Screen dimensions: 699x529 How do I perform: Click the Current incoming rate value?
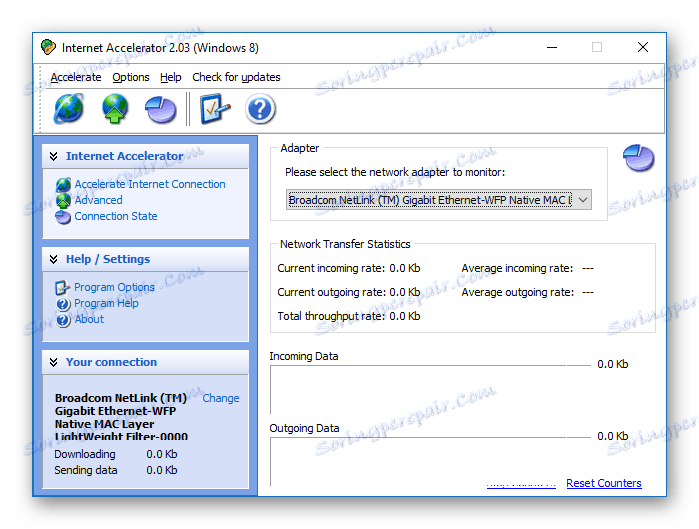tap(405, 268)
